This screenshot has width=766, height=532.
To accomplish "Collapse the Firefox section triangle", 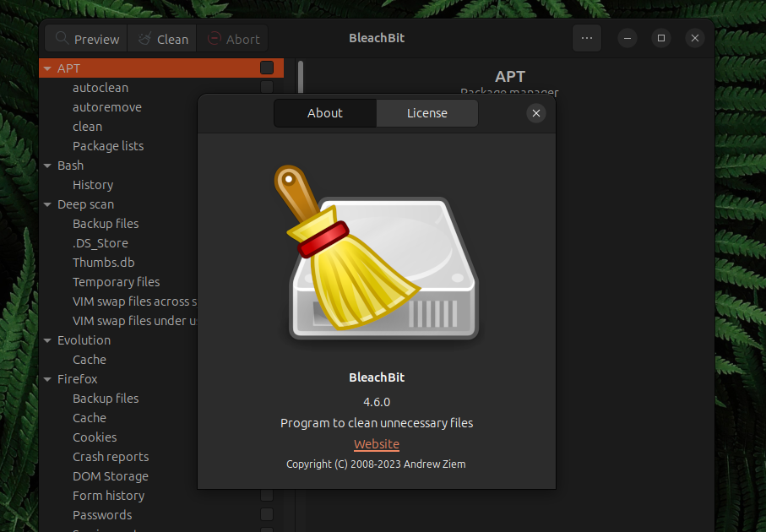I will pyautogui.click(x=48, y=379).
